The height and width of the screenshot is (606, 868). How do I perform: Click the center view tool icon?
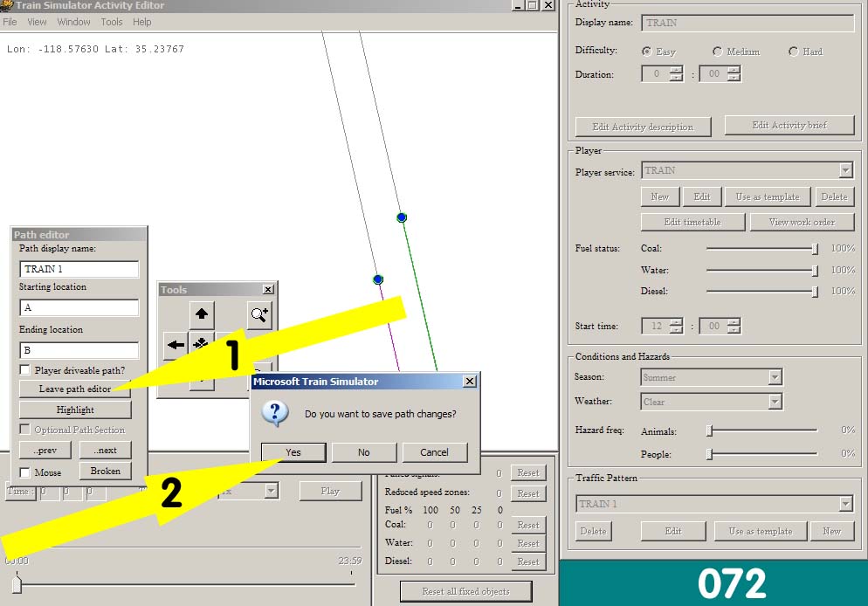pos(201,344)
